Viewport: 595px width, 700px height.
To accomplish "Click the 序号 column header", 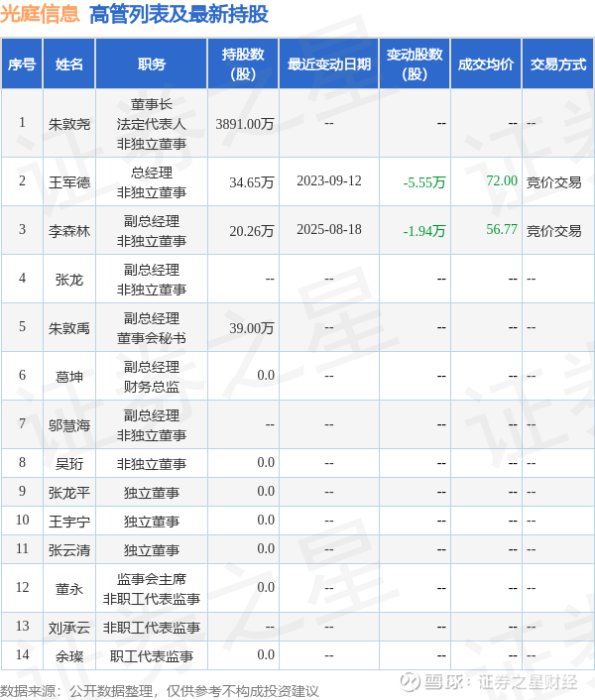I will (x=22, y=63).
